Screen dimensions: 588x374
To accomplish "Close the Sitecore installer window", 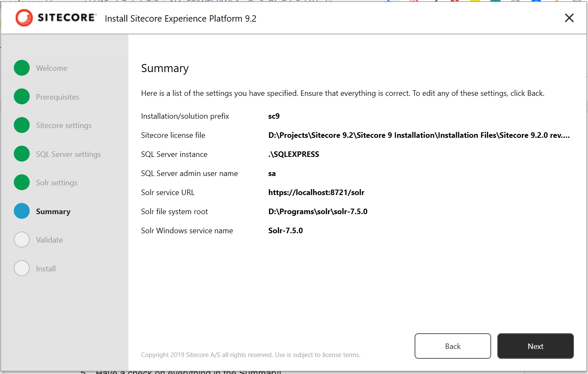I will (569, 18).
